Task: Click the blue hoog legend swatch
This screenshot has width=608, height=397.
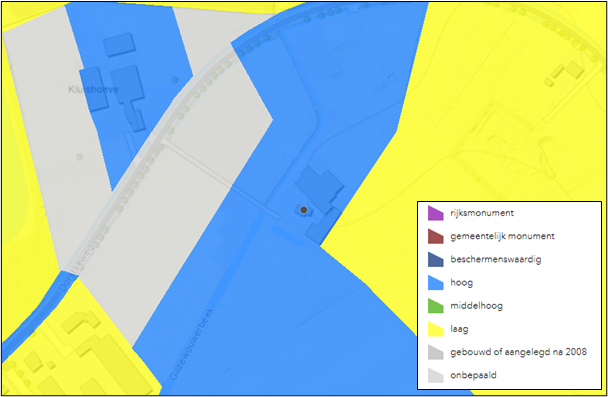Action: [435, 283]
